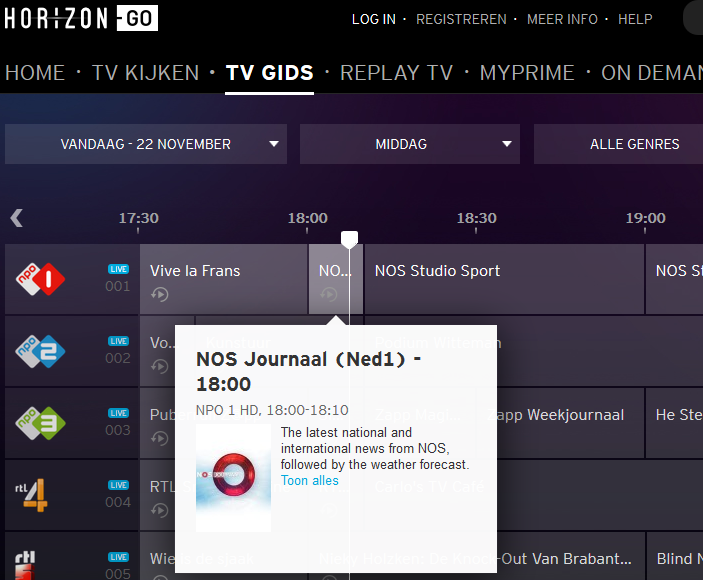
Task: Open the NPO 2 channel logo
Action: [x=40, y=351]
